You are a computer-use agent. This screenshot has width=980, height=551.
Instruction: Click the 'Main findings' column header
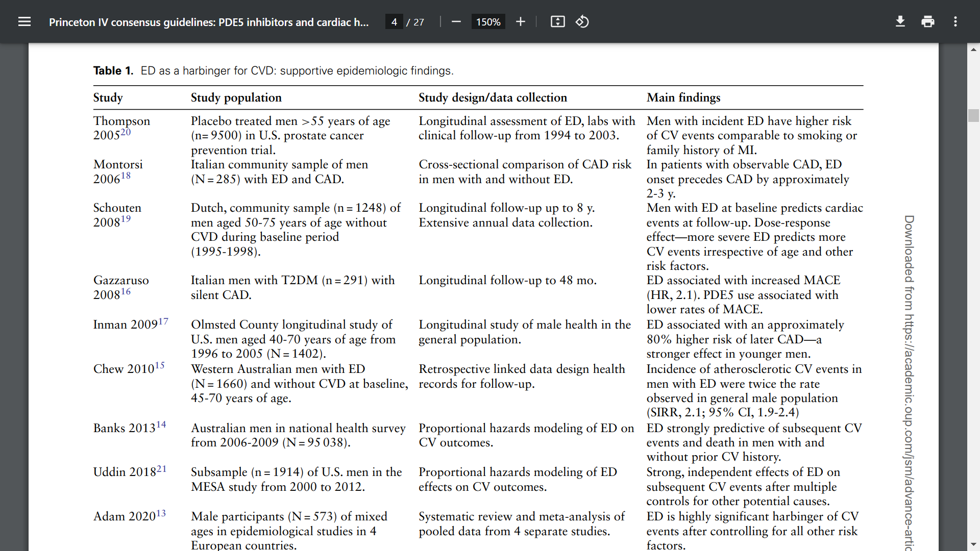(x=683, y=97)
